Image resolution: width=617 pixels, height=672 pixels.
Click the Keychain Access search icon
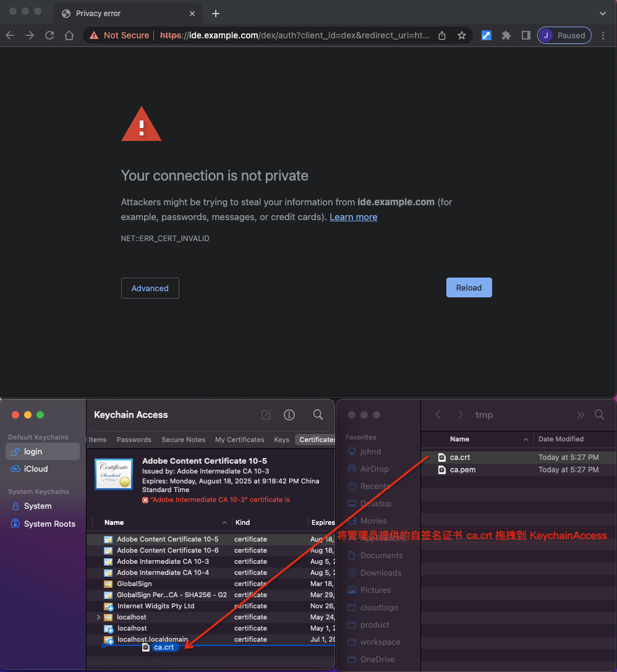318,415
